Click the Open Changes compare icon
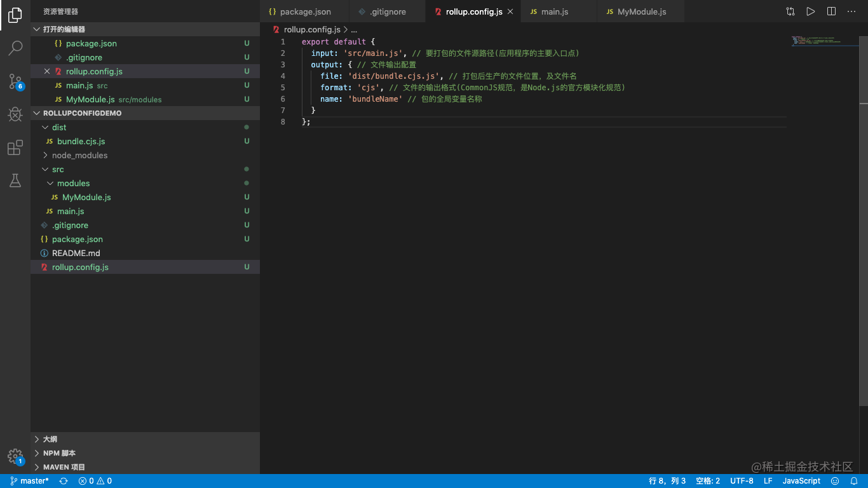The width and height of the screenshot is (868, 488). coord(790,11)
